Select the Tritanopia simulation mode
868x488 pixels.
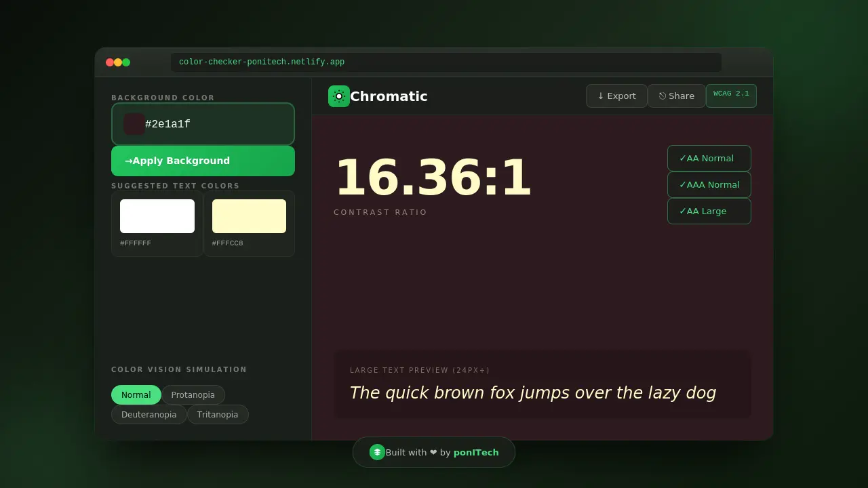pyautogui.click(x=217, y=414)
